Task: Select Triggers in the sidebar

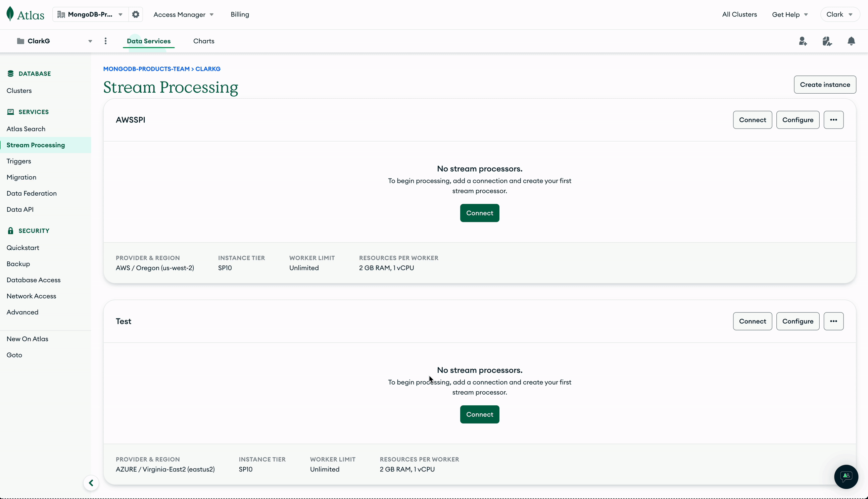Action: pos(18,161)
